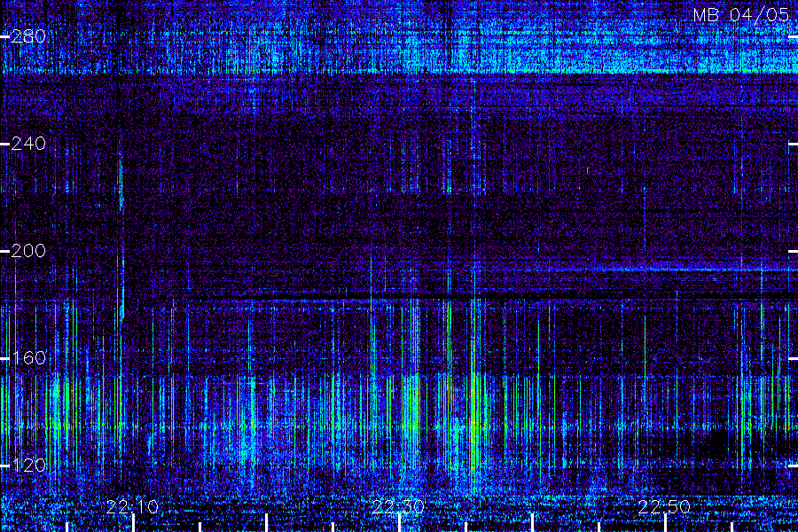Screen dimensions: 798x532
Task: Click the 160 frequency axis label
Action: coord(28,358)
